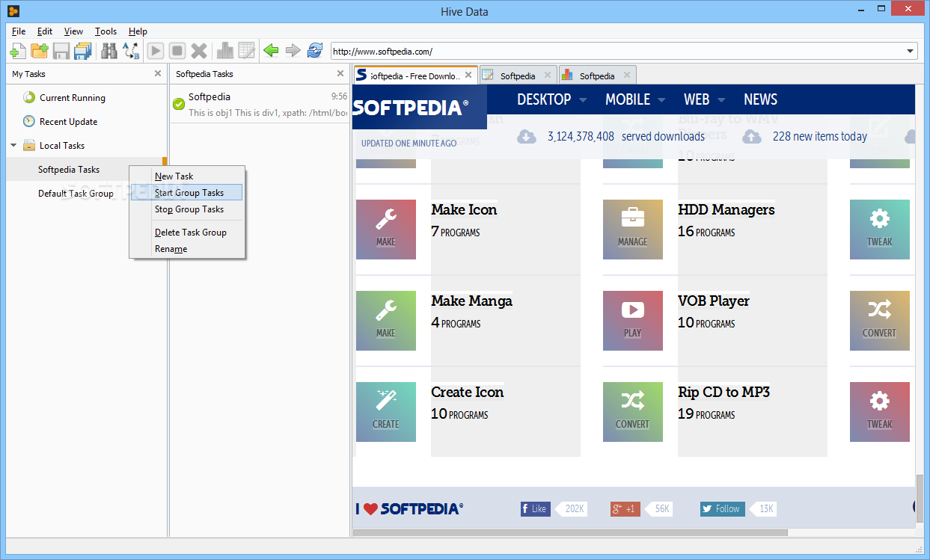
Task: Open the Make Manga category link
Action: (x=471, y=301)
